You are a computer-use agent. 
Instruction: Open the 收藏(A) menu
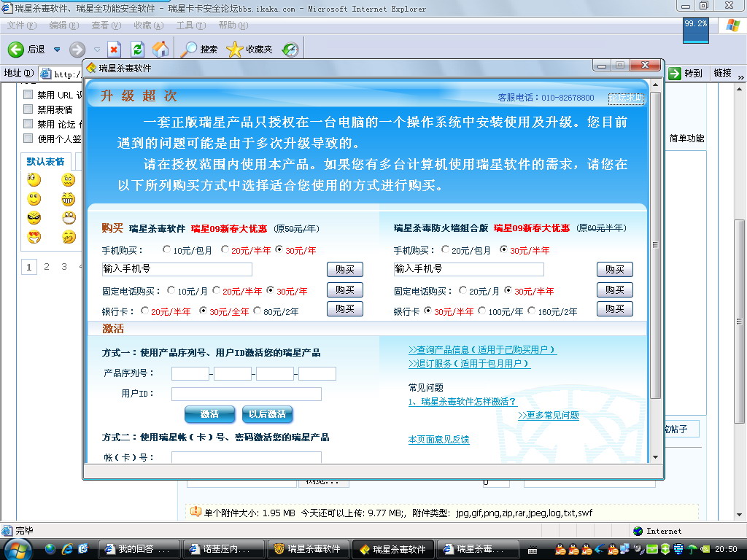[x=149, y=26]
